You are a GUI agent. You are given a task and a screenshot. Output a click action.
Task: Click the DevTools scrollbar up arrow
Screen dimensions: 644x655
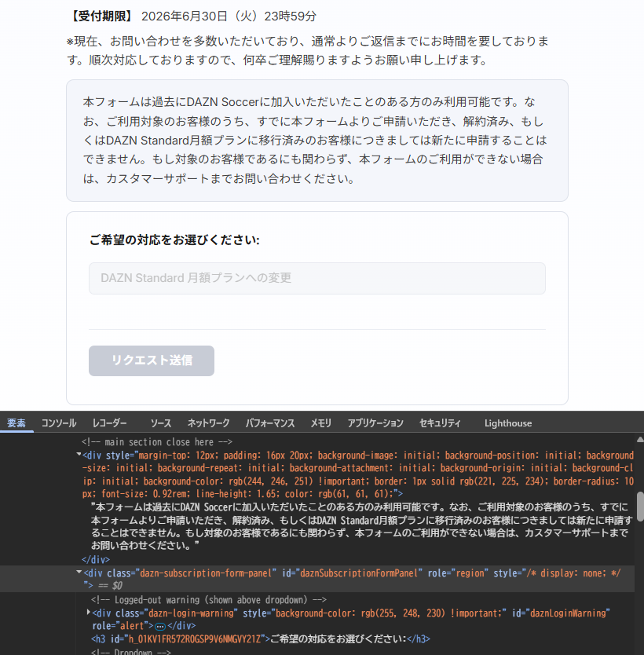639,440
